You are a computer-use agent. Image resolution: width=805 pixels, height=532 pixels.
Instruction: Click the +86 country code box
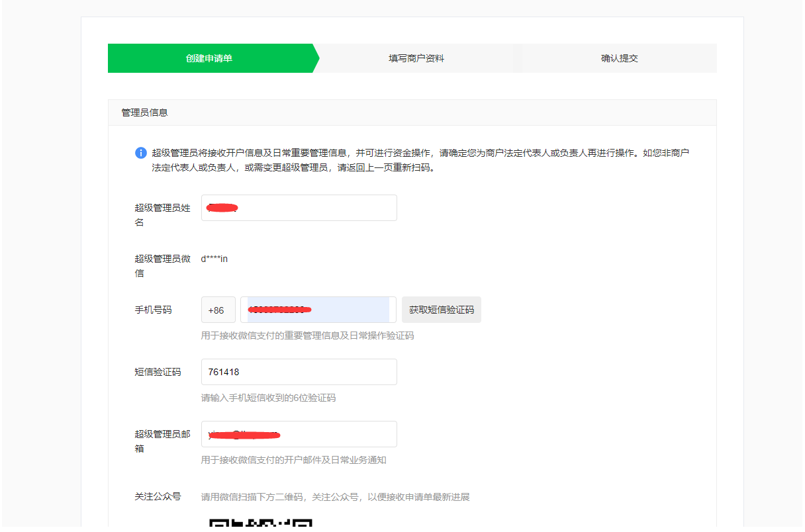pyautogui.click(x=217, y=310)
